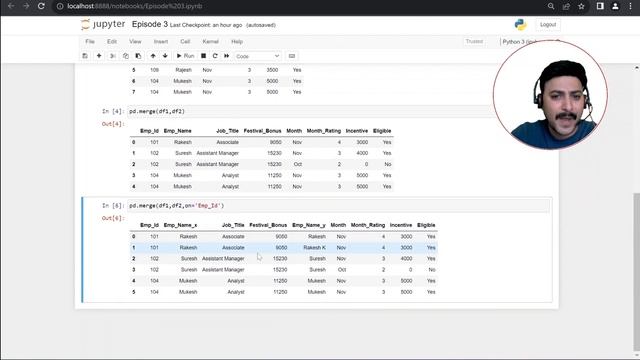The height and width of the screenshot is (360, 640).
Task: Interrupt the kernel stop icon
Action: tap(203, 56)
